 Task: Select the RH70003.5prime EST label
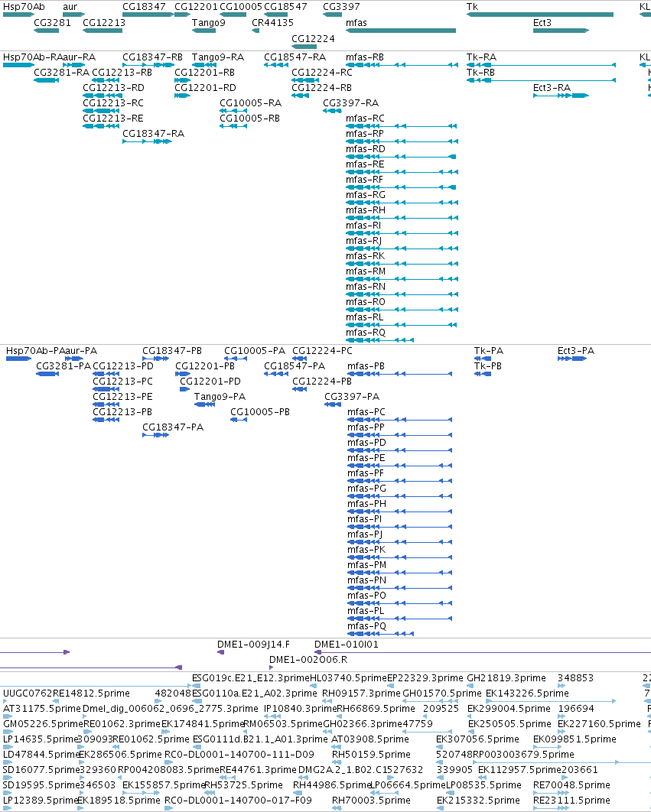[x=371, y=801]
